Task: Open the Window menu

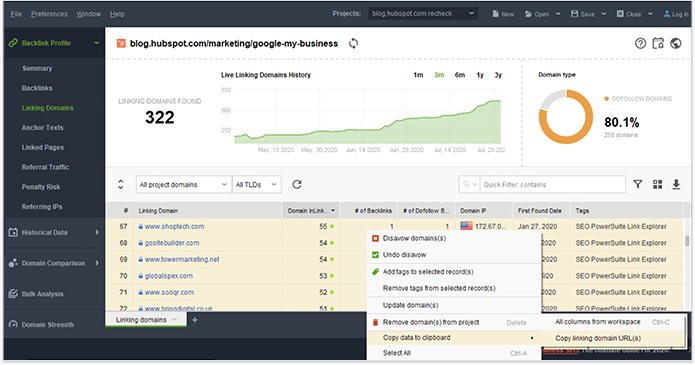Action: (x=89, y=14)
